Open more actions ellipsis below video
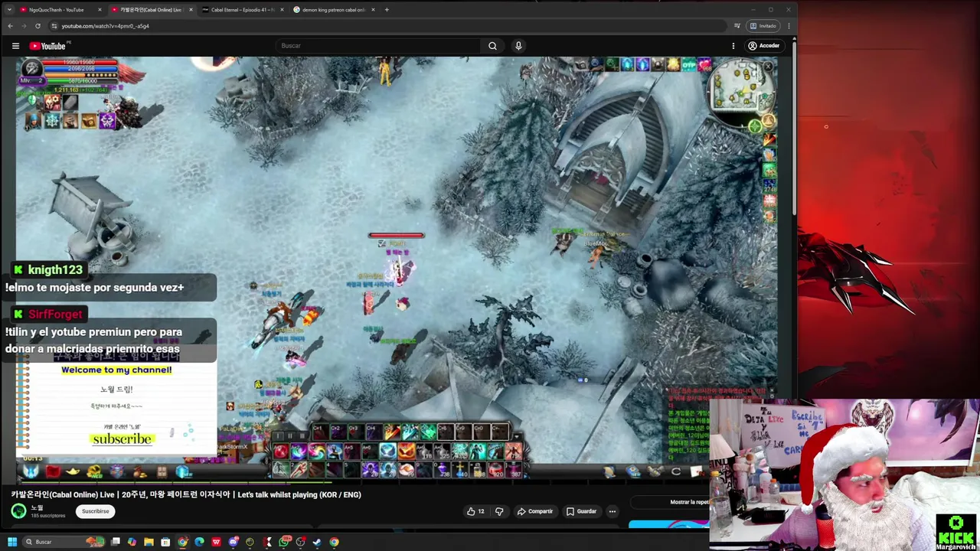Screen dimensions: 980x551 (x=612, y=511)
